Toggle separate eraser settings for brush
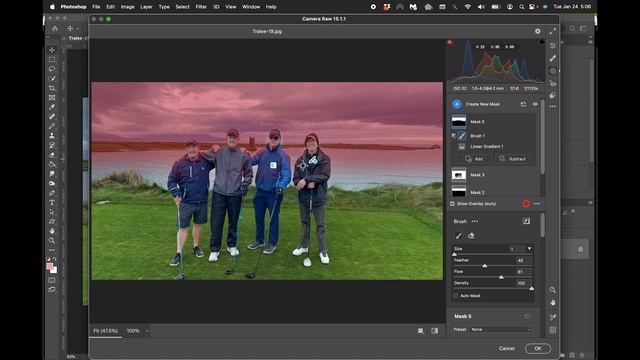Screen dimensions: 640x360 point(526,221)
